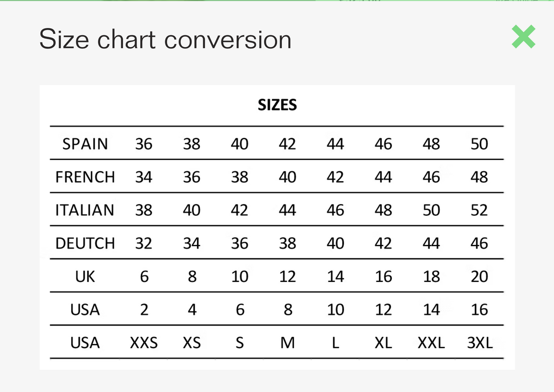Image resolution: width=554 pixels, height=392 pixels.
Task: Click size 50 in the SPAIN row
Action: pyautogui.click(x=479, y=144)
